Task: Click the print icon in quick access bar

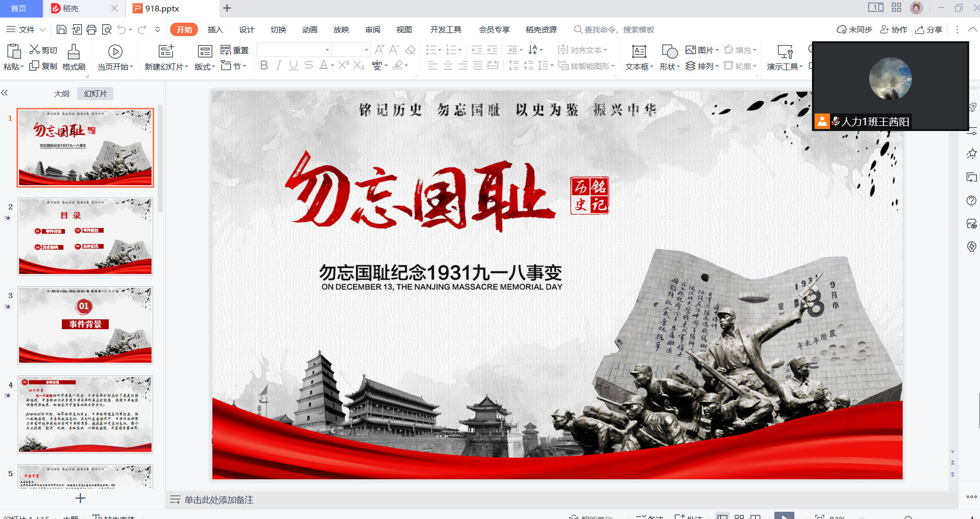Action: pos(91,29)
